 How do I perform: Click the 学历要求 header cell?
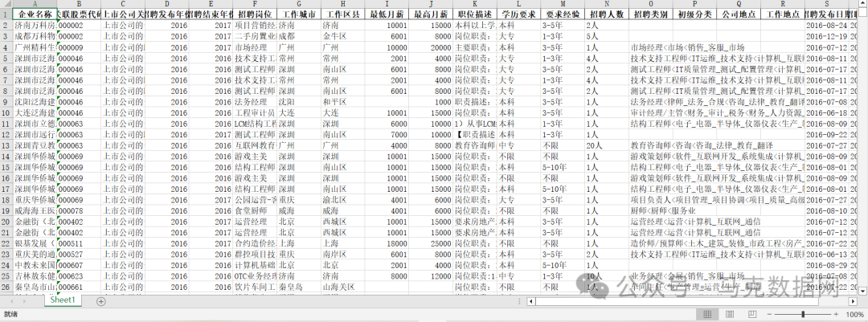[x=518, y=14]
